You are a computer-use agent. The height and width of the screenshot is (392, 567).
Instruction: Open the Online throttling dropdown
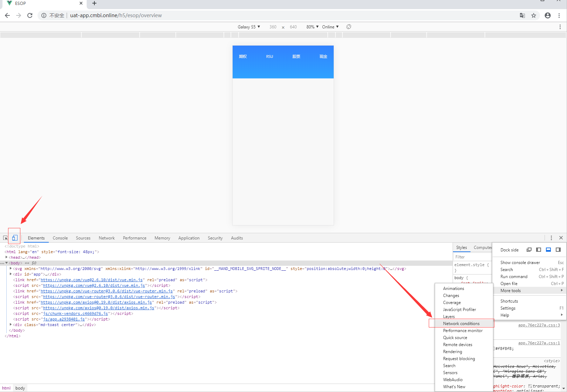point(330,27)
